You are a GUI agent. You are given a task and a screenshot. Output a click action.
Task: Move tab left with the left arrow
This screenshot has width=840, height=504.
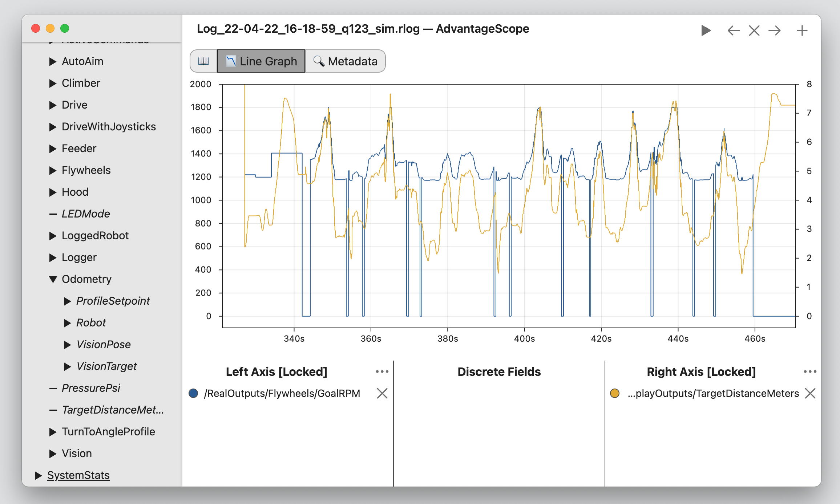point(734,31)
